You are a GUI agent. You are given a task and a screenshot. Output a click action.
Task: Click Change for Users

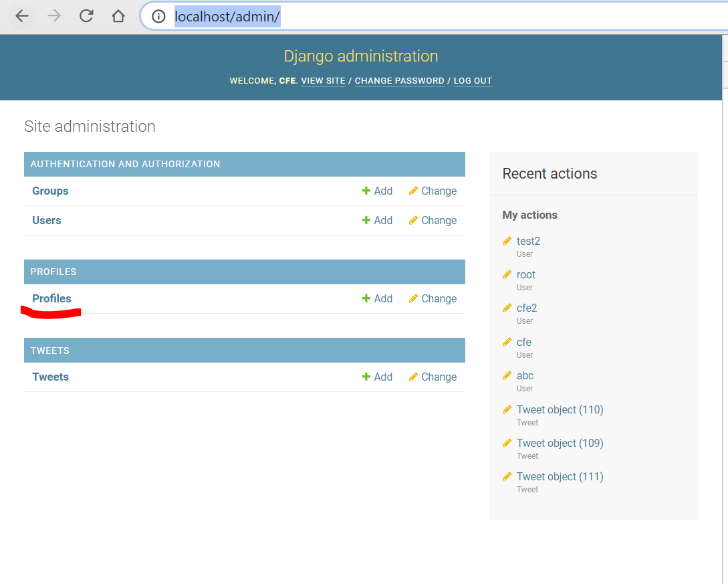tap(433, 220)
